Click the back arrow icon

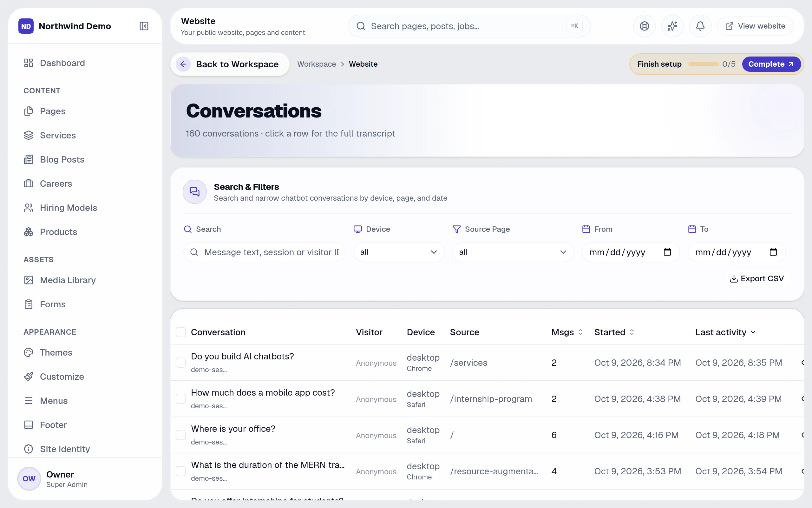coord(183,64)
